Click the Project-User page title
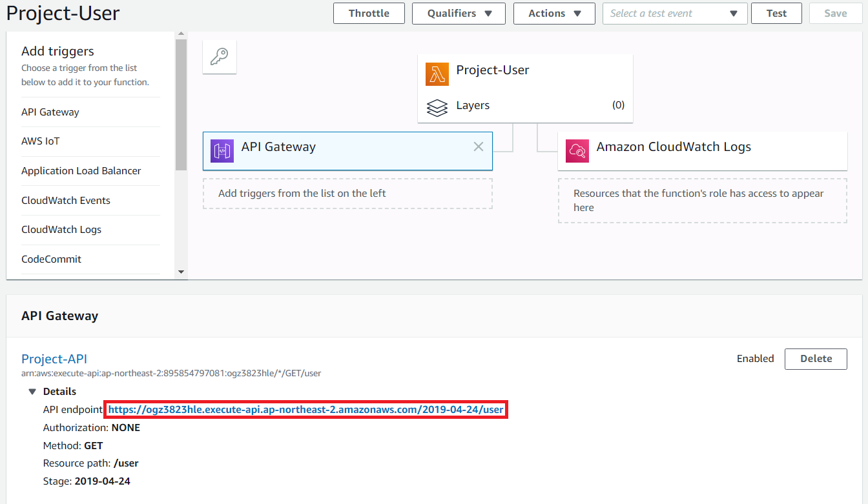 (63, 14)
